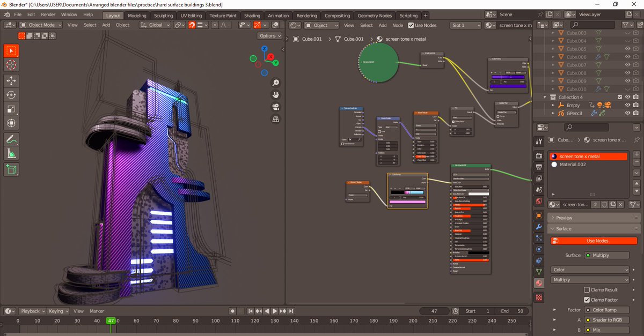
Task: Select the Annotate tool
Action: pyautogui.click(x=11, y=139)
